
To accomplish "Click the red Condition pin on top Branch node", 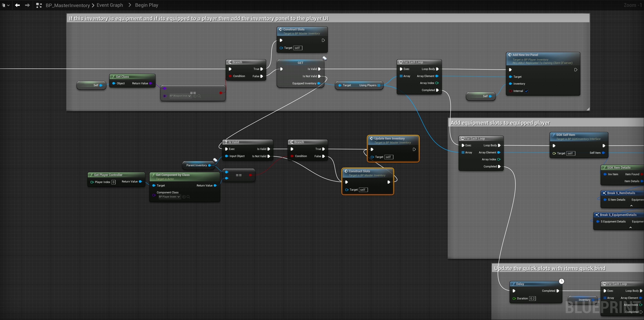I will pyautogui.click(x=230, y=76).
